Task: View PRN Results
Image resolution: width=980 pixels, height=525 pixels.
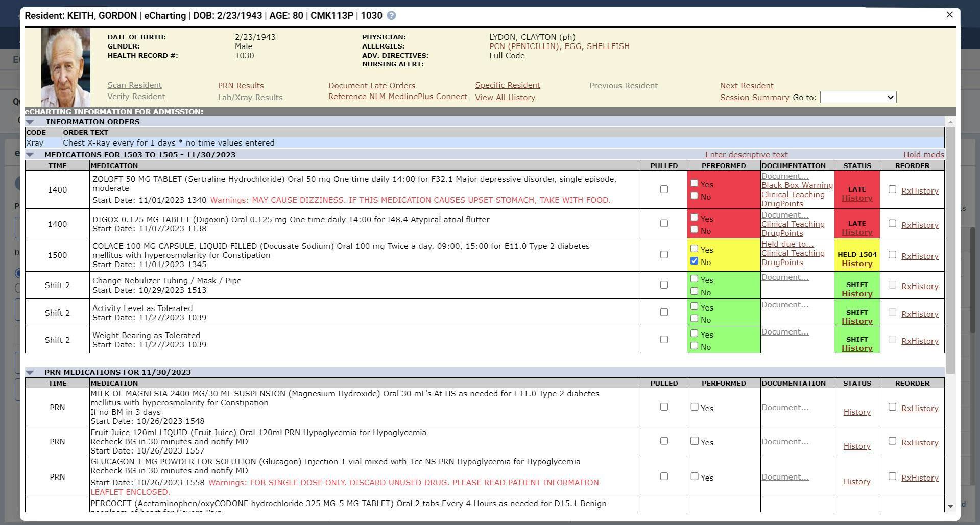Action: pos(241,85)
